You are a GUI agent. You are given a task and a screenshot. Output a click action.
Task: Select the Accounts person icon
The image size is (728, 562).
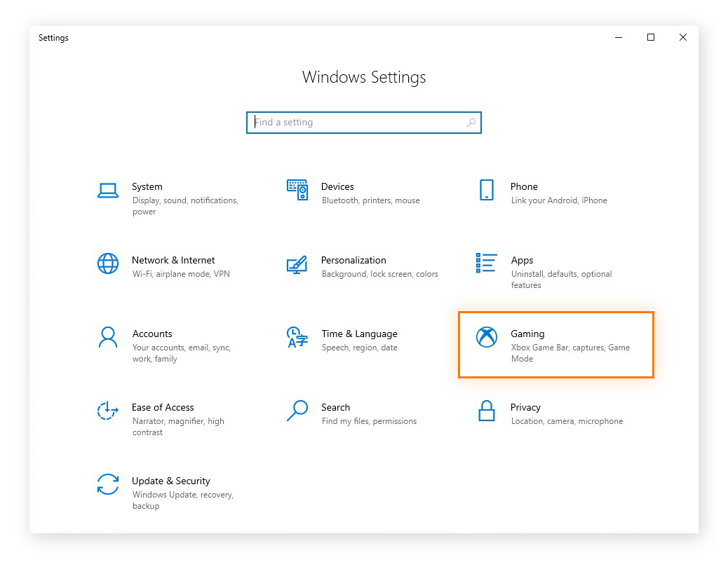(x=108, y=337)
